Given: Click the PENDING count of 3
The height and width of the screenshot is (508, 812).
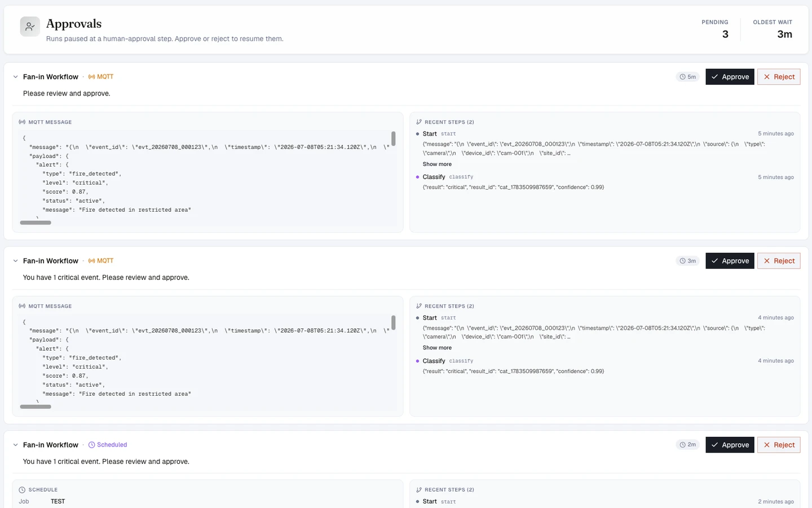Looking at the screenshot, I should (x=725, y=34).
